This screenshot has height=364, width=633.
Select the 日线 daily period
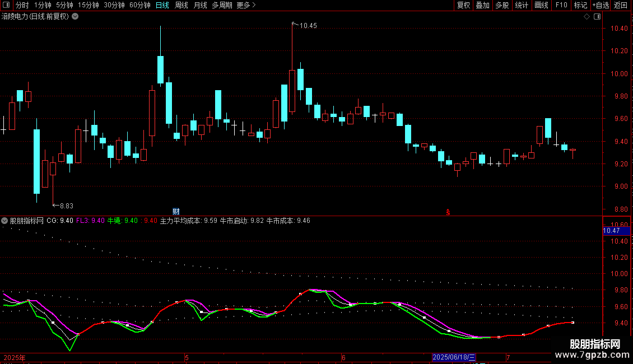162,5
